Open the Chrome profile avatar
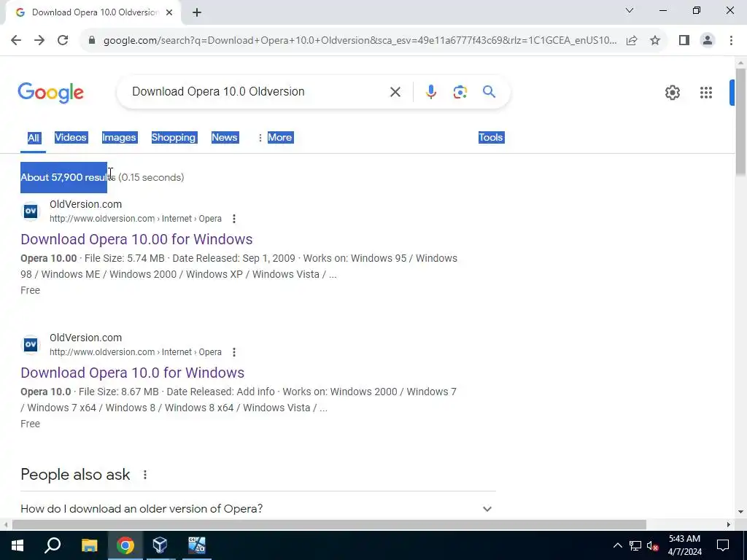The height and width of the screenshot is (560, 747). coord(708,41)
